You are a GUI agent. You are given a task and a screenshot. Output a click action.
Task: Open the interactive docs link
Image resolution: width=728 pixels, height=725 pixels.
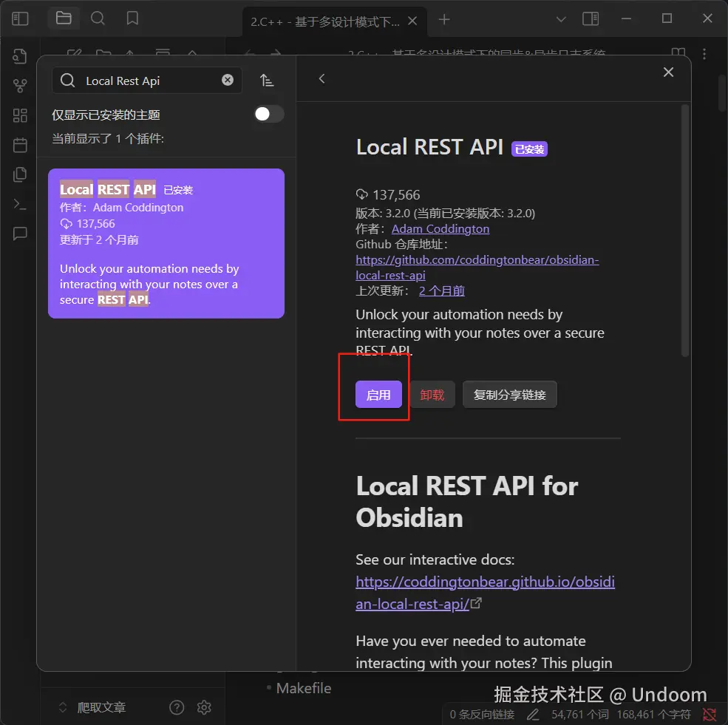pyautogui.click(x=485, y=593)
